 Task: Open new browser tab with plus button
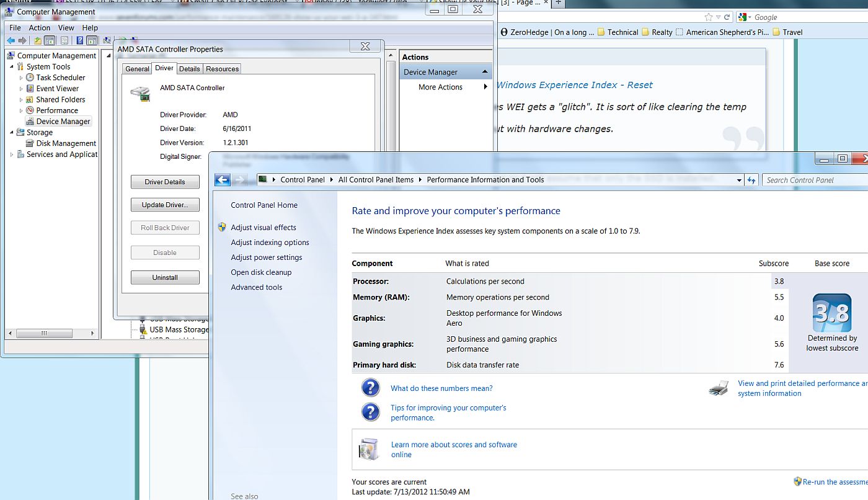[558, 3]
